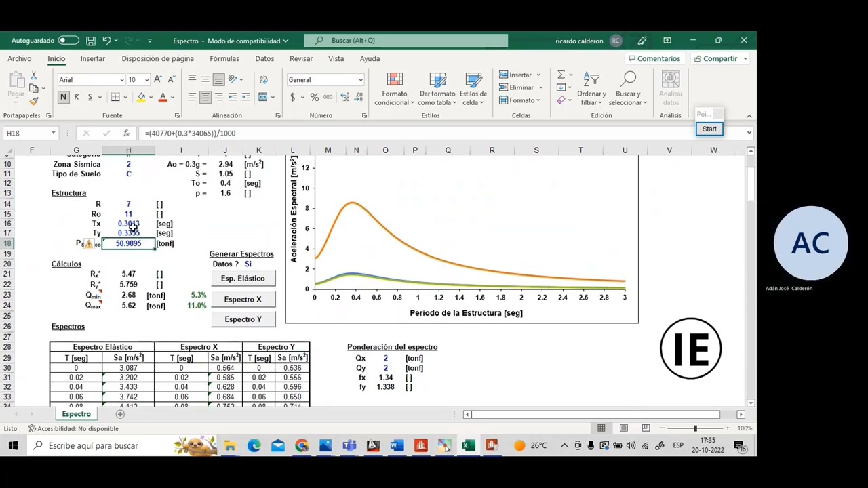Open the Insertar ribbon tab

(93, 59)
